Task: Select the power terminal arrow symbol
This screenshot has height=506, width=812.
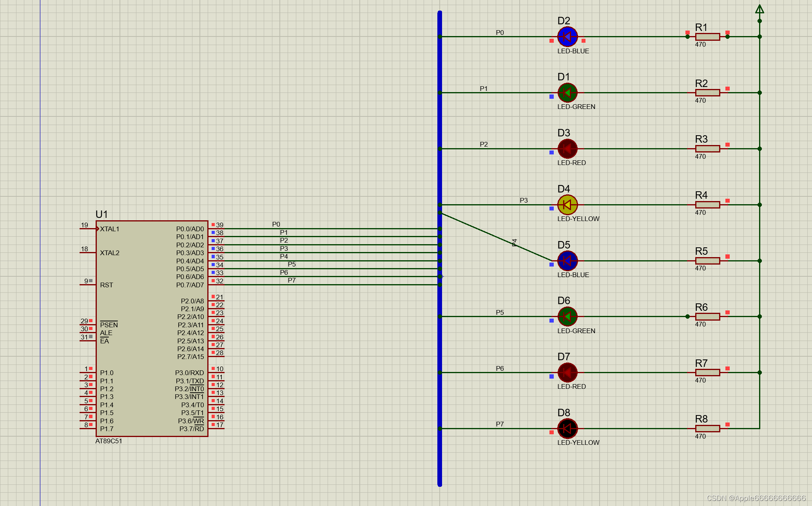Action: click(x=759, y=9)
